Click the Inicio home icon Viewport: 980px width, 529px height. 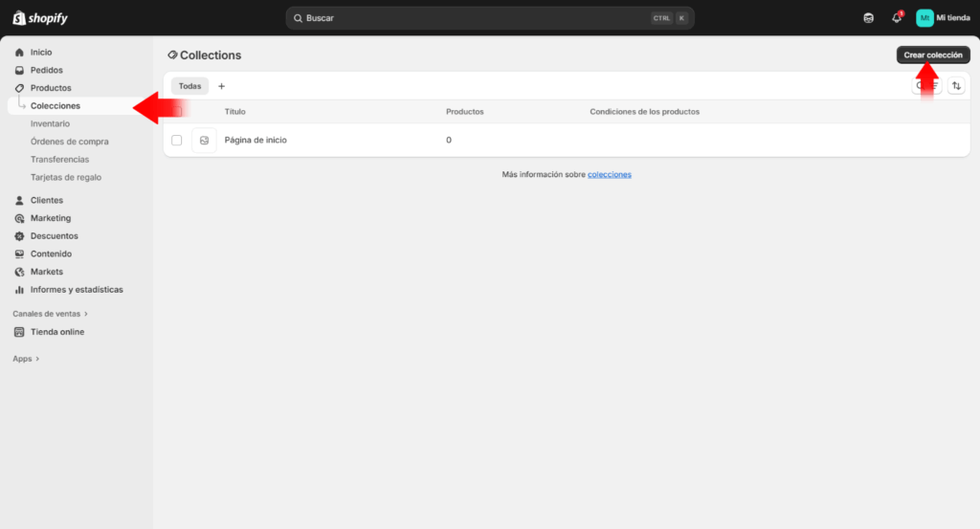coord(19,53)
